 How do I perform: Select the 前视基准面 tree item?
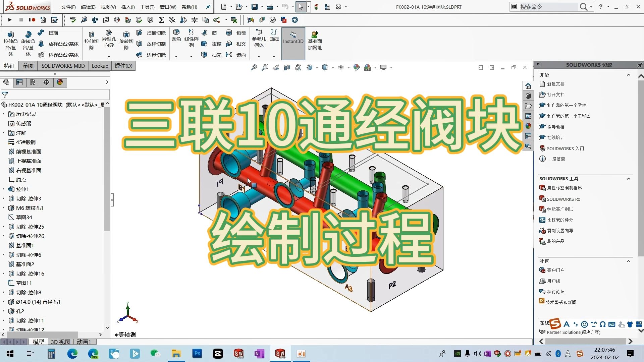pyautogui.click(x=29, y=152)
